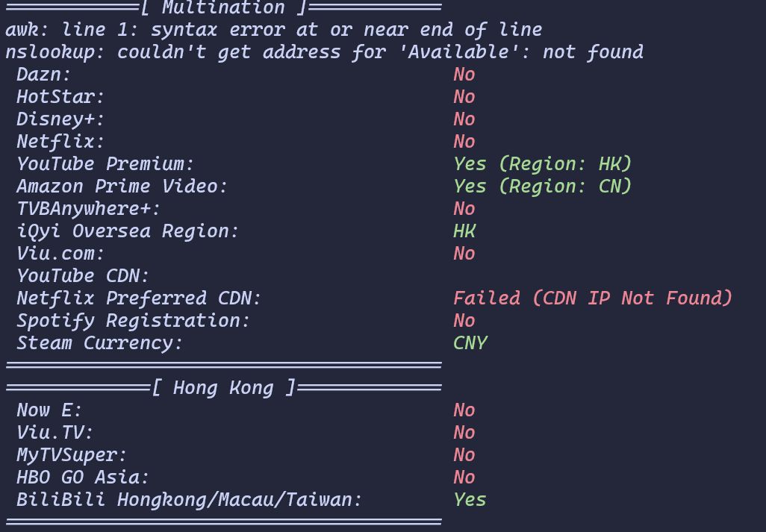This screenshot has width=766, height=532.
Task: Click the Netflix No result
Action: click(x=464, y=142)
